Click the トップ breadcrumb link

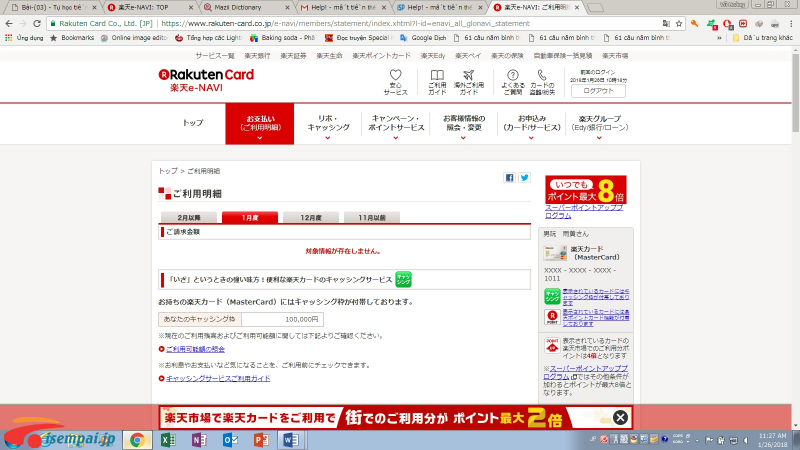168,171
